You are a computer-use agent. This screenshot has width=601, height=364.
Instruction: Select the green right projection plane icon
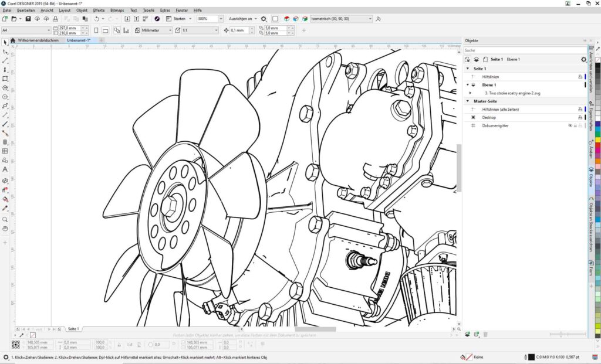tap(305, 19)
